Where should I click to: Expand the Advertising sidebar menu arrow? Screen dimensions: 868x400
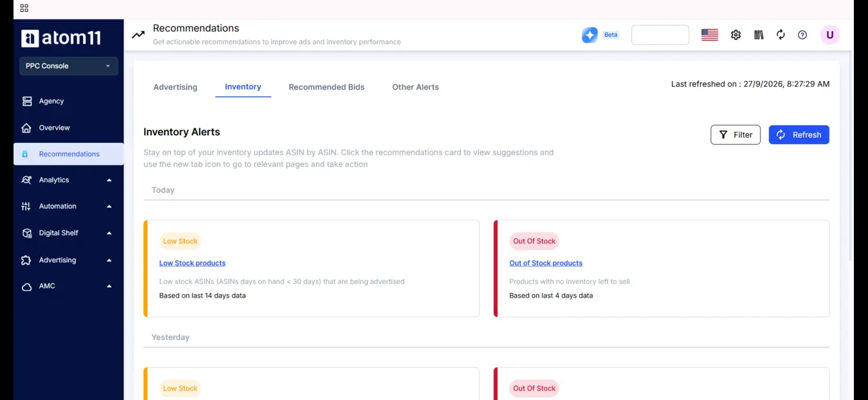[109, 260]
